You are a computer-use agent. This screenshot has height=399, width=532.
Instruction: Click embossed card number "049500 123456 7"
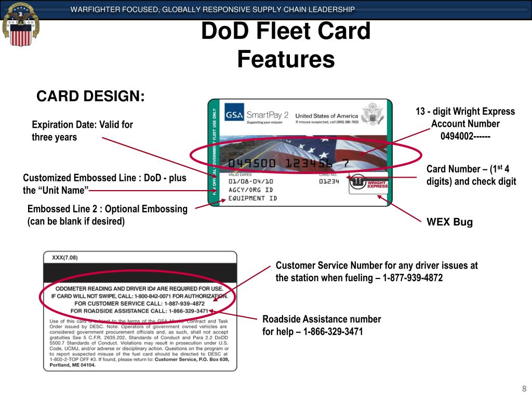[x=288, y=163]
